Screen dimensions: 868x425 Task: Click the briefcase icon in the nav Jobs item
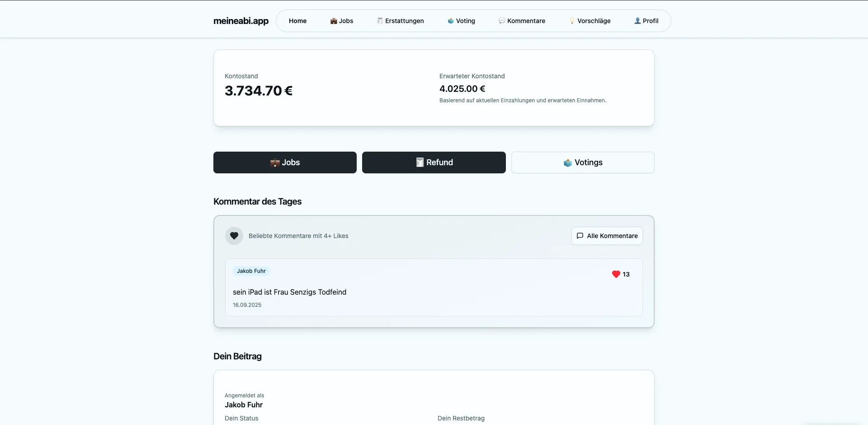click(334, 21)
